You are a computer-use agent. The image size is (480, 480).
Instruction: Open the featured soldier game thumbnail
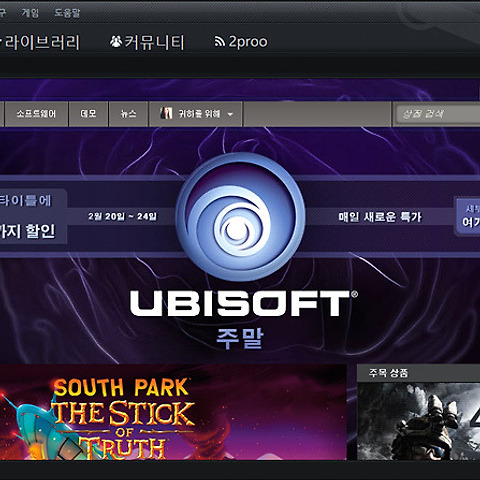pyautogui.click(x=419, y=421)
